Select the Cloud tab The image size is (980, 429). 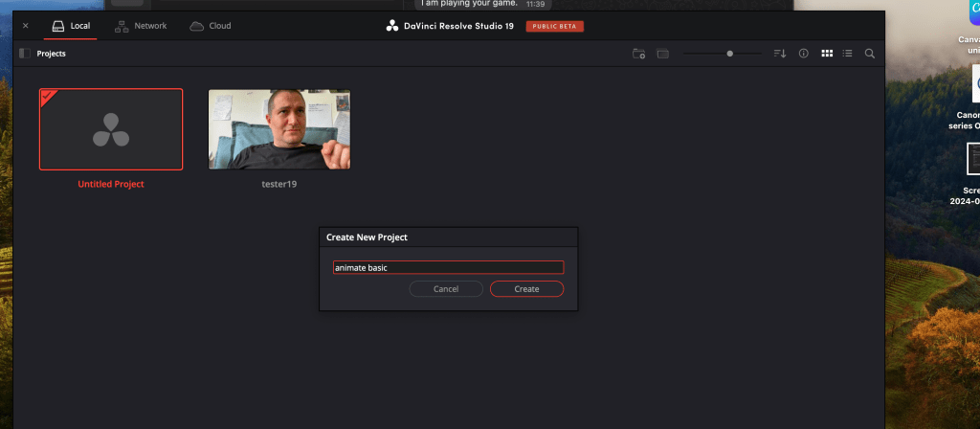(x=211, y=26)
